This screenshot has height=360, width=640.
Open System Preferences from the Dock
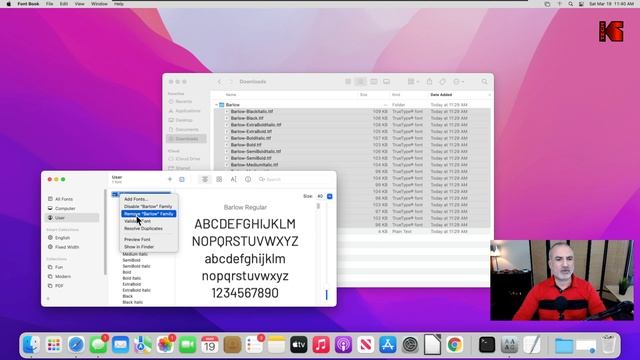click(410, 345)
